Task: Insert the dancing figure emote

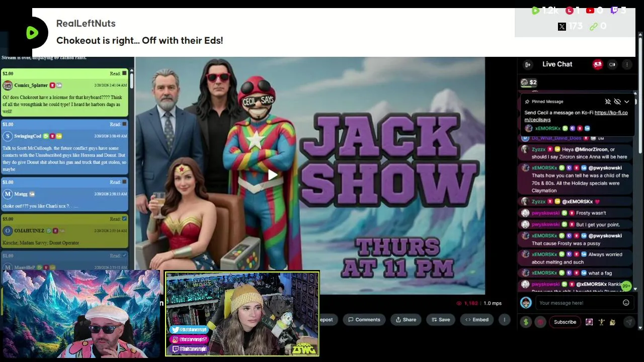Action: pos(601,322)
